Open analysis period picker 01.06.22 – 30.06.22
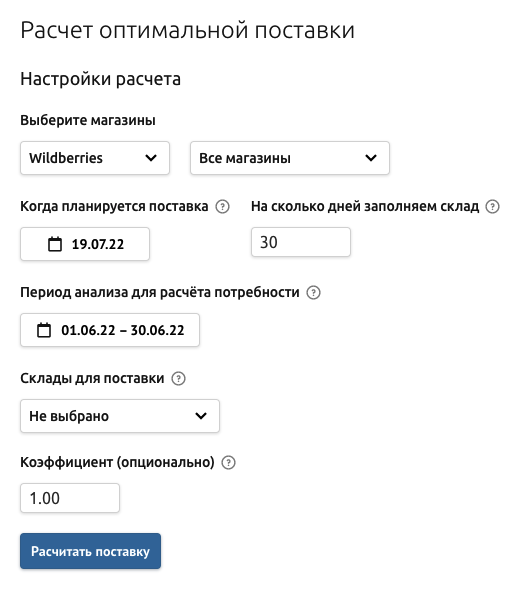This screenshot has width=518, height=595. click(110, 330)
